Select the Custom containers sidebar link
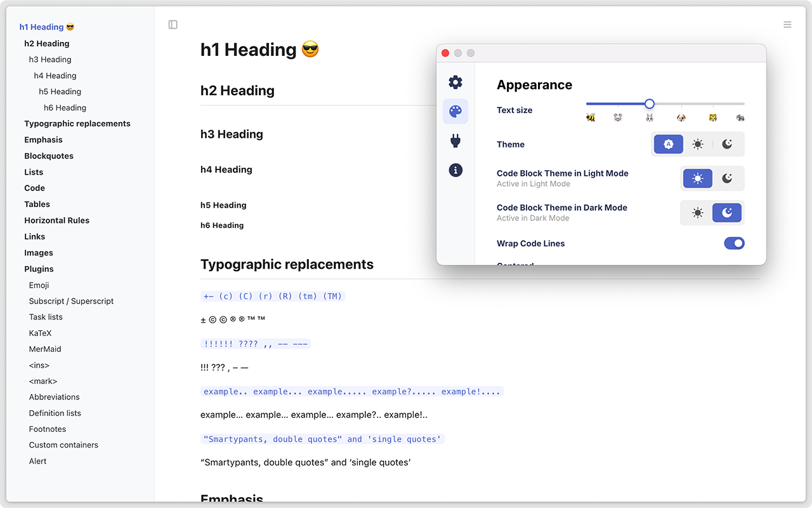This screenshot has height=508, width=812. 63,444
